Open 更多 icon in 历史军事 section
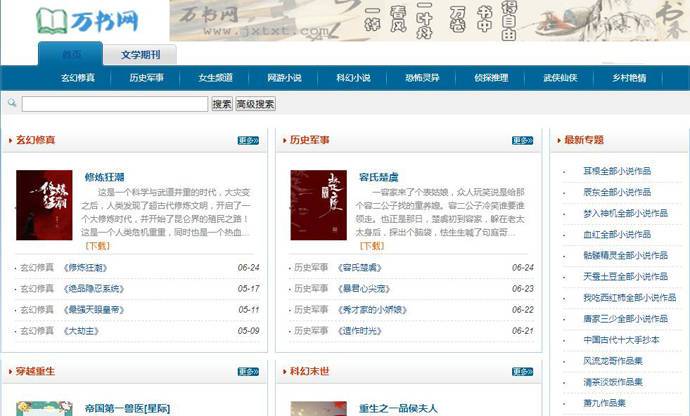Viewport: 690px width, 416px height. [522, 141]
